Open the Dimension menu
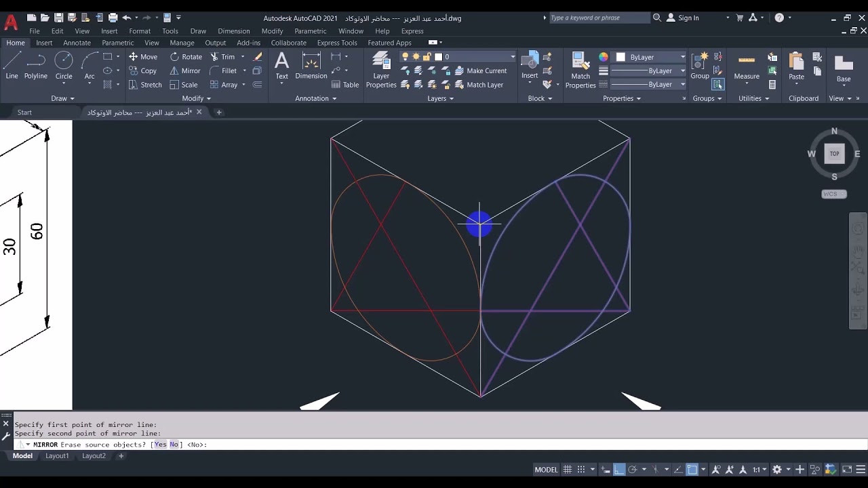 pos(234,31)
